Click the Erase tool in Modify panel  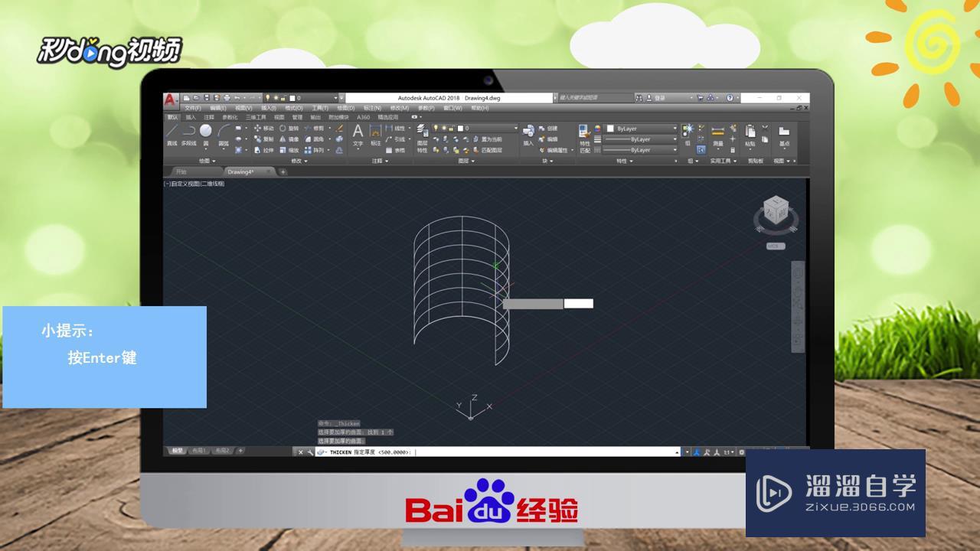pos(338,129)
